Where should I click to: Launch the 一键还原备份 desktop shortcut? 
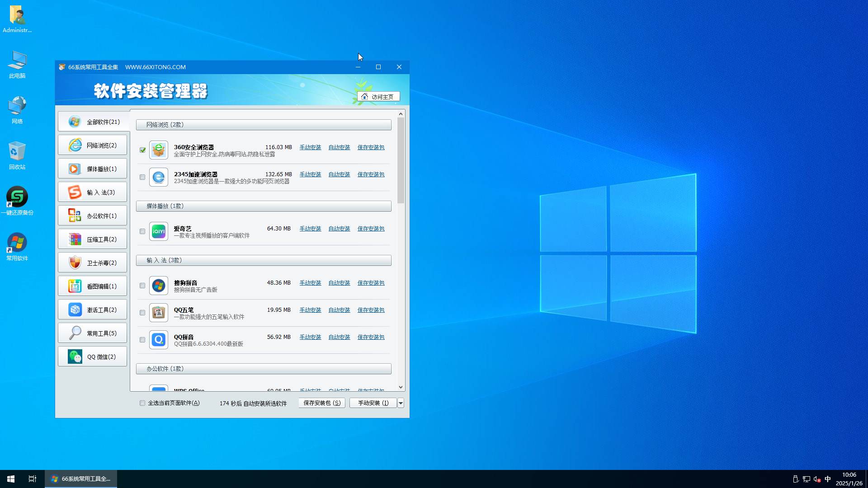17,201
